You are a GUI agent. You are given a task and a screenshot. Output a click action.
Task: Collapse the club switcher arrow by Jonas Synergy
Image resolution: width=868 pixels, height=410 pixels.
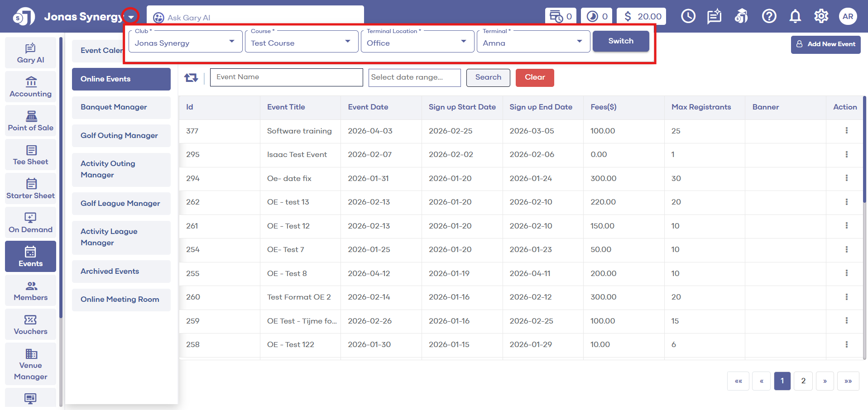tap(131, 17)
